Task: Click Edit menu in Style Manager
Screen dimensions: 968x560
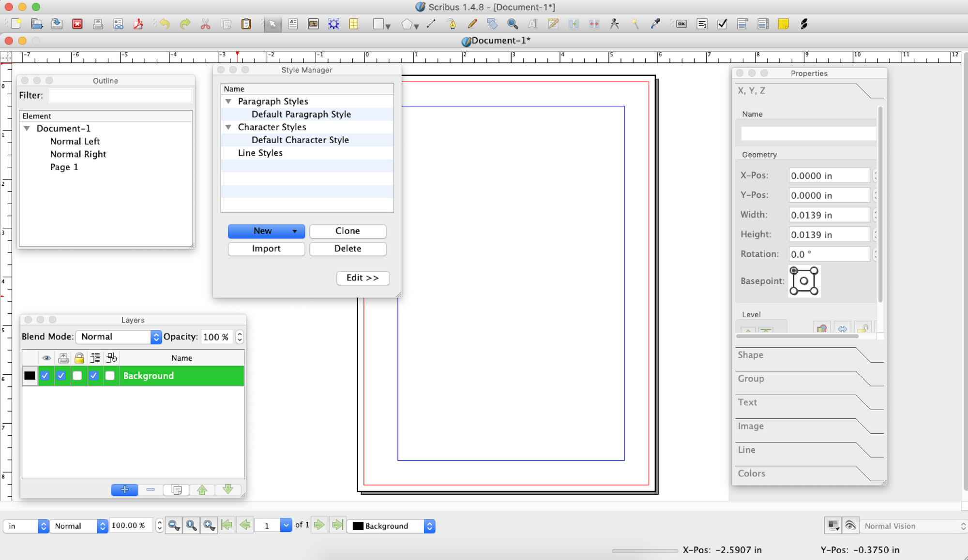Action: pyautogui.click(x=363, y=277)
